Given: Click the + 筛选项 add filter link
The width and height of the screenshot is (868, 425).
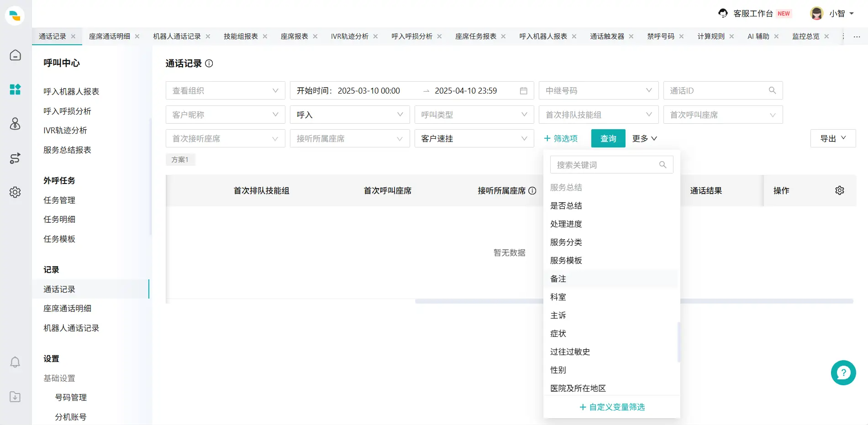Looking at the screenshot, I should coord(561,138).
